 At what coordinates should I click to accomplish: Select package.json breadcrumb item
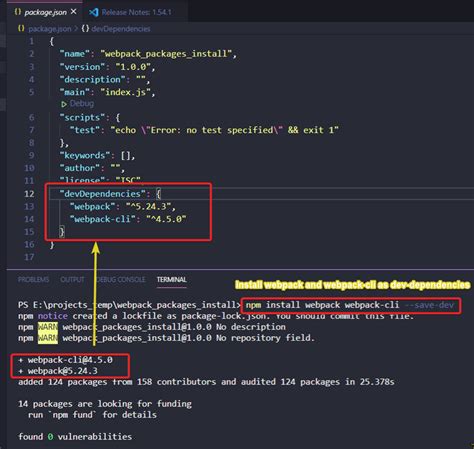click(x=50, y=29)
